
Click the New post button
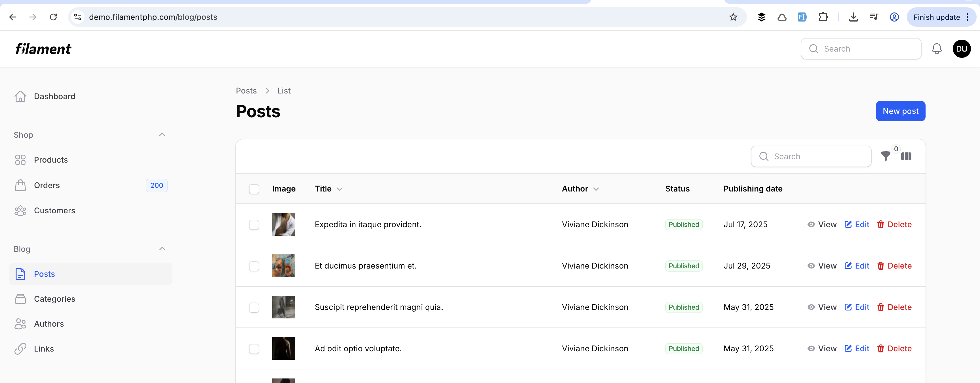point(900,111)
